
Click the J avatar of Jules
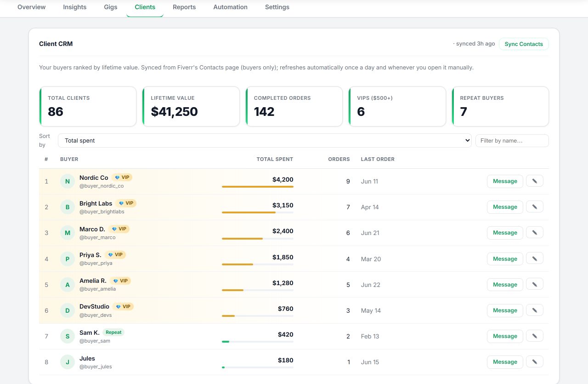tap(68, 362)
